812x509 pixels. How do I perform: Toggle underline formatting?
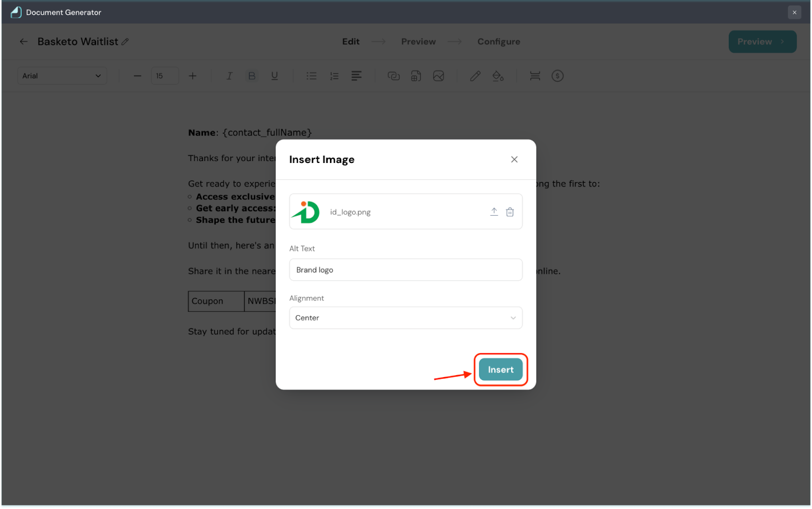point(275,76)
